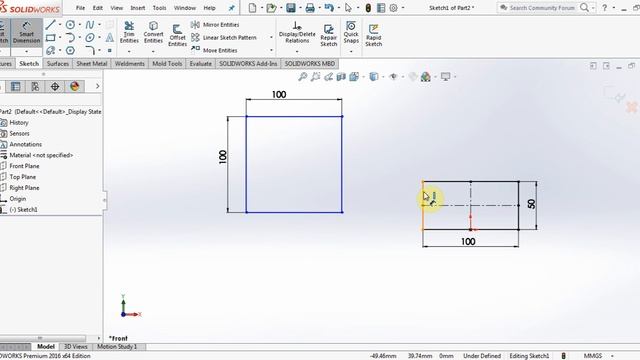Choose the Circle sketch tool
This screenshot has height=360, width=640.
[70, 25]
